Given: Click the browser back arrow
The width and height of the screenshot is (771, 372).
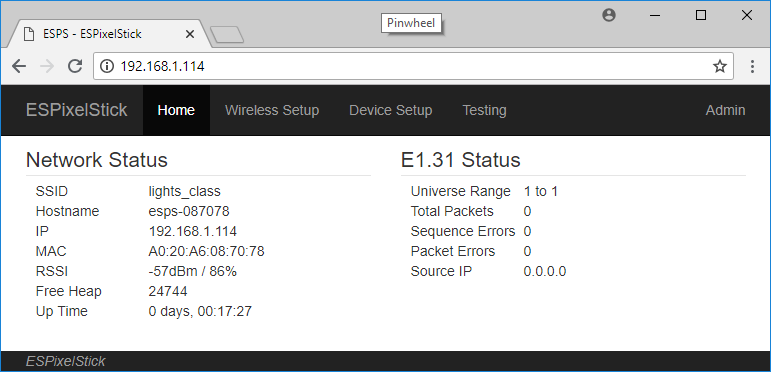Looking at the screenshot, I should point(19,66).
